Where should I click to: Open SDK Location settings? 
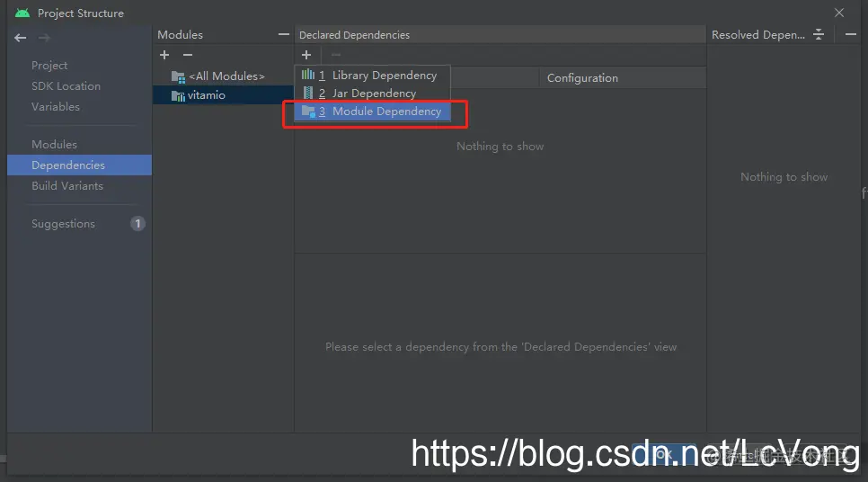coord(66,85)
